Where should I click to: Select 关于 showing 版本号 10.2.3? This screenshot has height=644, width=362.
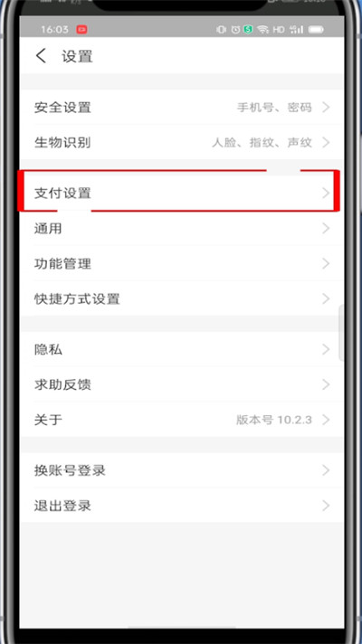[182, 420]
